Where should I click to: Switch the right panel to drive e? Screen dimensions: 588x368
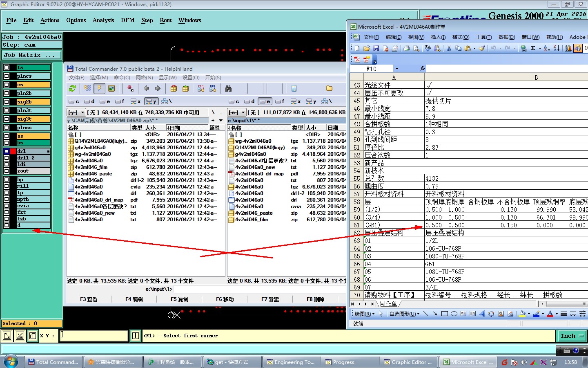[265, 101]
